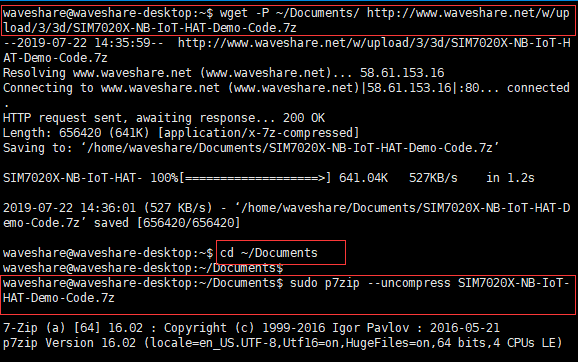Click the download progress bar at 100%

pos(255,178)
